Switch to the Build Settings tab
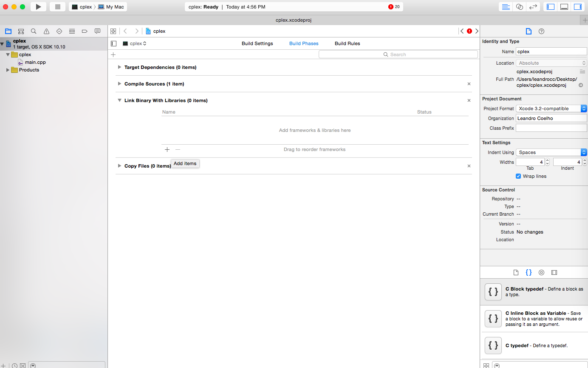The image size is (588, 368). (x=257, y=43)
